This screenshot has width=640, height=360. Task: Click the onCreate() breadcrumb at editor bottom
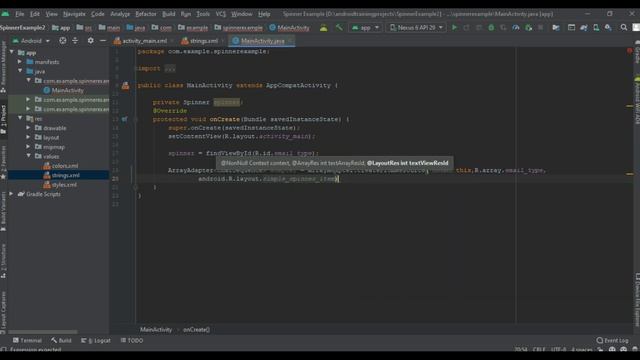pos(196,329)
